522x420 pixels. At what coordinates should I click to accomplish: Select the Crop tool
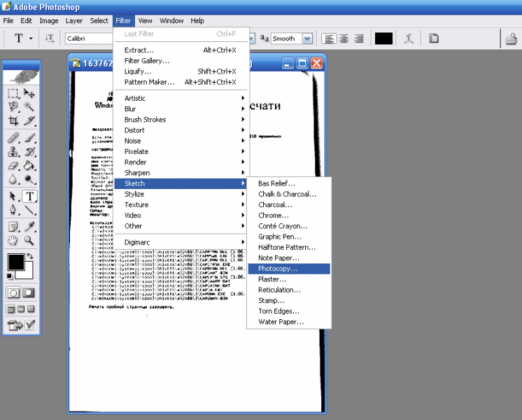click(13, 120)
